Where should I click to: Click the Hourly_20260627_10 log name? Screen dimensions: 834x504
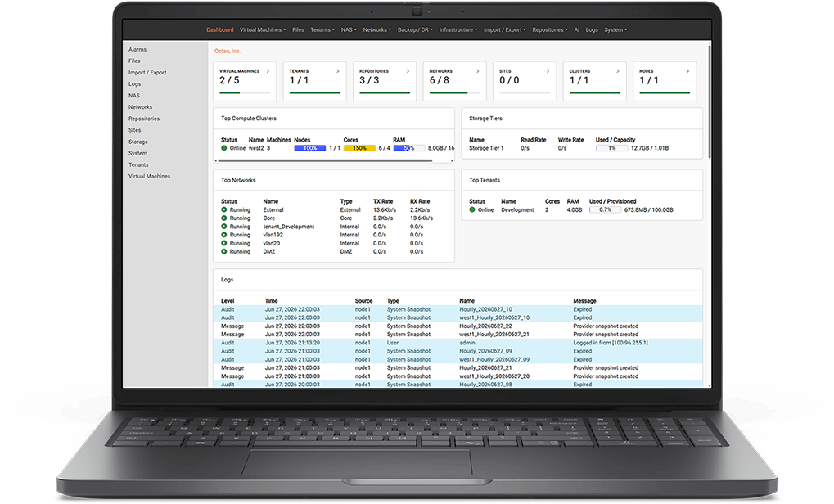click(485, 309)
